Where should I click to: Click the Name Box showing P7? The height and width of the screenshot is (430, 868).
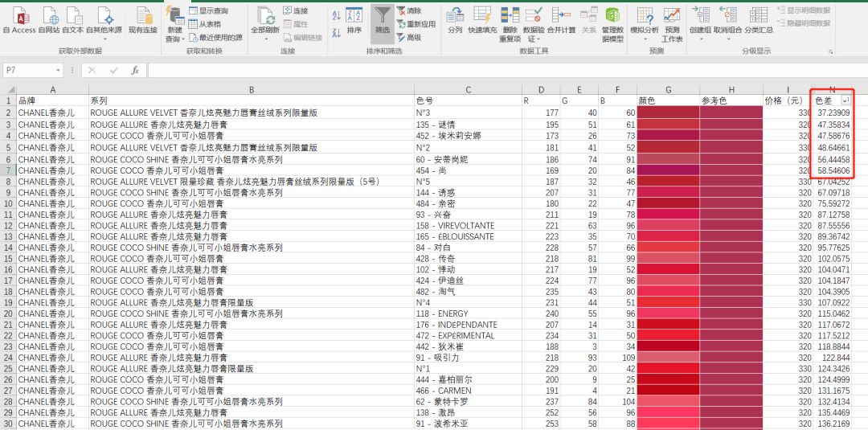pyautogui.click(x=29, y=70)
